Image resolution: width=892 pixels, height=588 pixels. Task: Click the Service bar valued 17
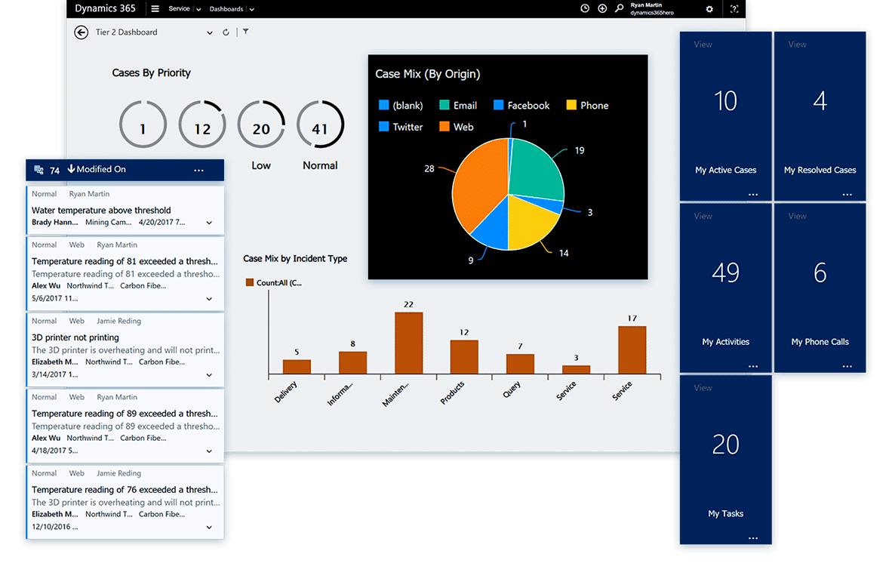(x=632, y=350)
